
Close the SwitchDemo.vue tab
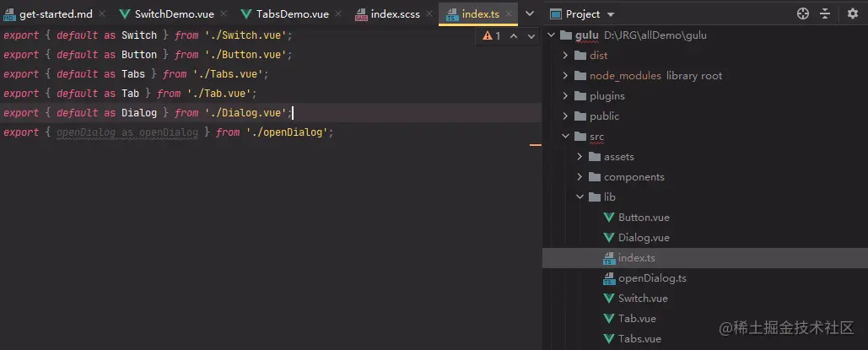tap(224, 13)
